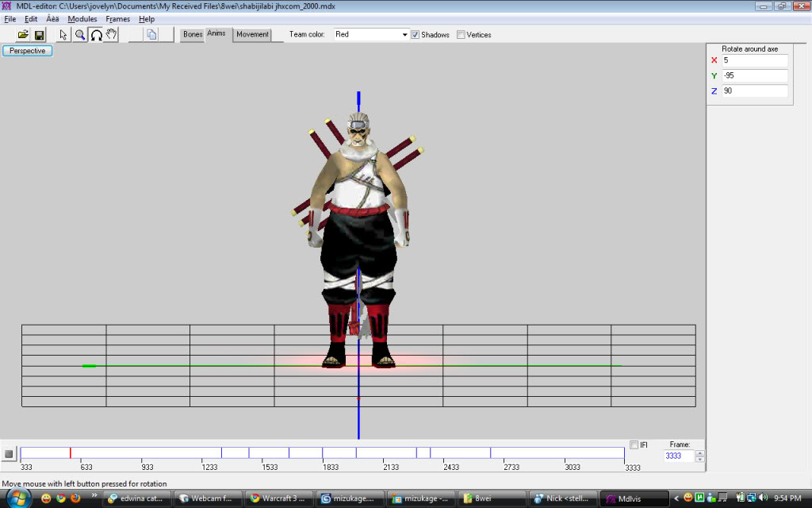Click the Perspective view button
812x508 pixels.
pyautogui.click(x=28, y=51)
